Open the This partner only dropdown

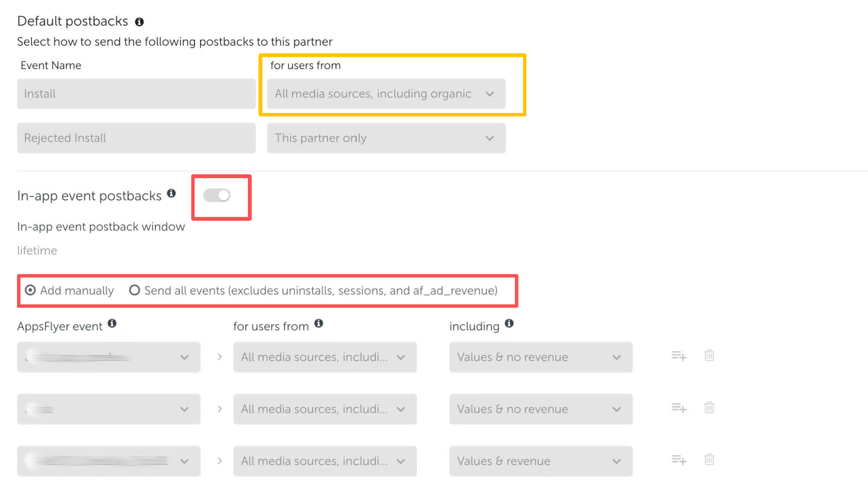coord(386,138)
